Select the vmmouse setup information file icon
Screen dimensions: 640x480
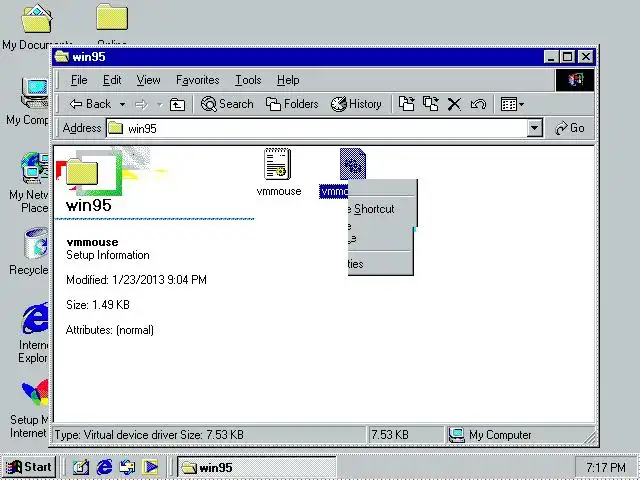pyautogui.click(x=278, y=164)
